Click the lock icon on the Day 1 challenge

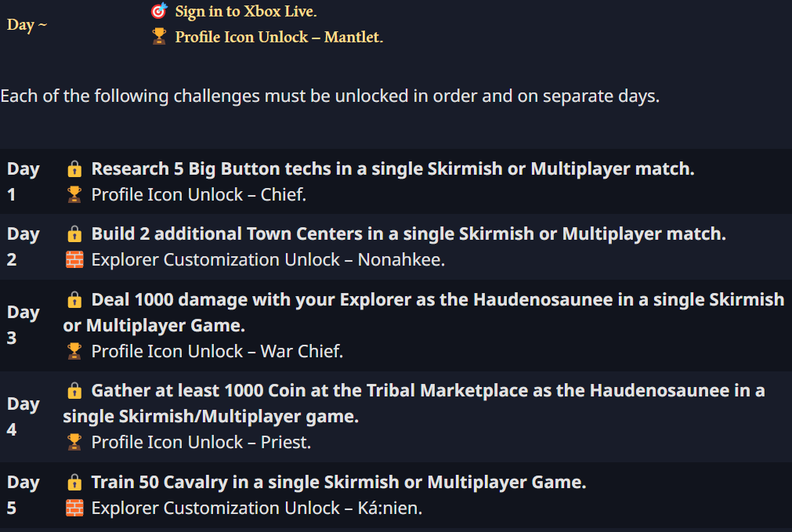pyautogui.click(x=74, y=168)
